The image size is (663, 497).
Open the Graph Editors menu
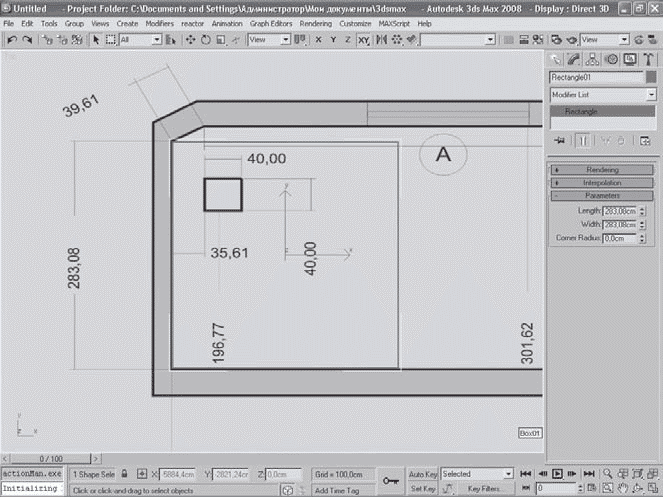[x=272, y=22]
